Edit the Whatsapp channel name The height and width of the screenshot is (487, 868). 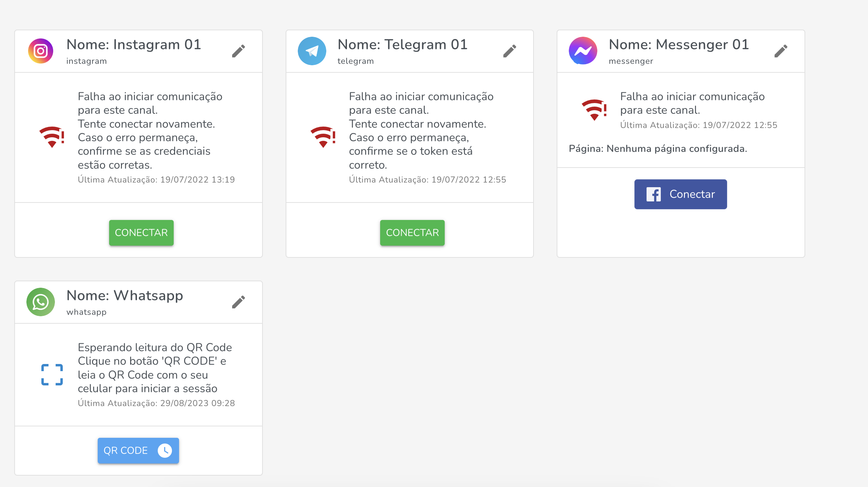point(239,302)
